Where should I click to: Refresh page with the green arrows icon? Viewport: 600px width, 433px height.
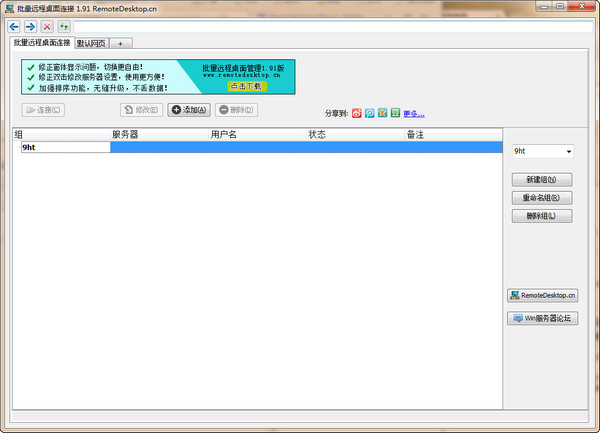point(64,27)
